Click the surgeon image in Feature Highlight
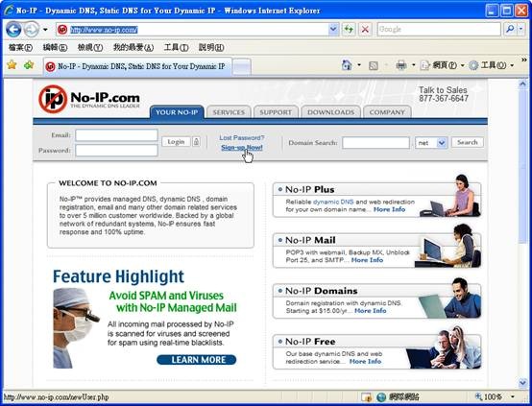This screenshot has height=406, width=532. pos(76,328)
